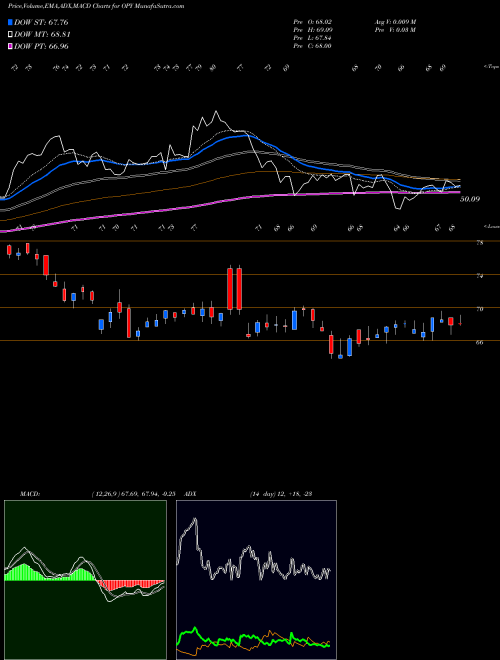Click the magenta DOW PT legend swatch
Screen dimensions: 500x660
click(10, 46)
